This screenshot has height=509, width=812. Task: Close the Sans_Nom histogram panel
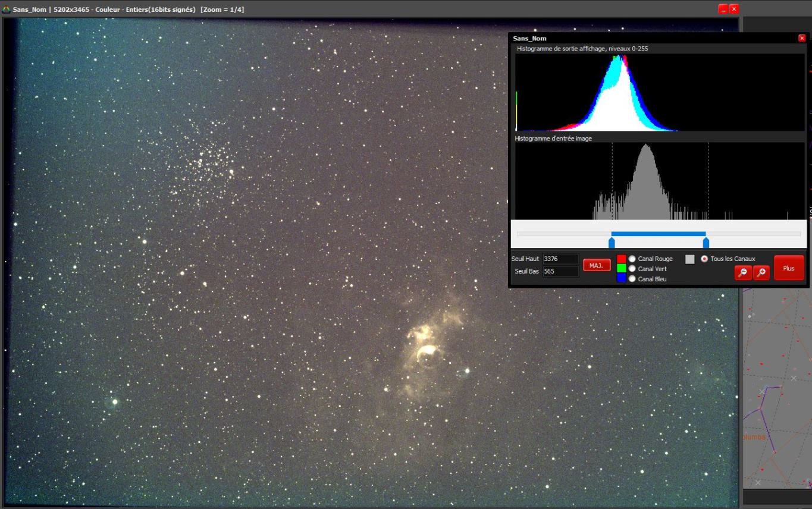pyautogui.click(x=801, y=38)
